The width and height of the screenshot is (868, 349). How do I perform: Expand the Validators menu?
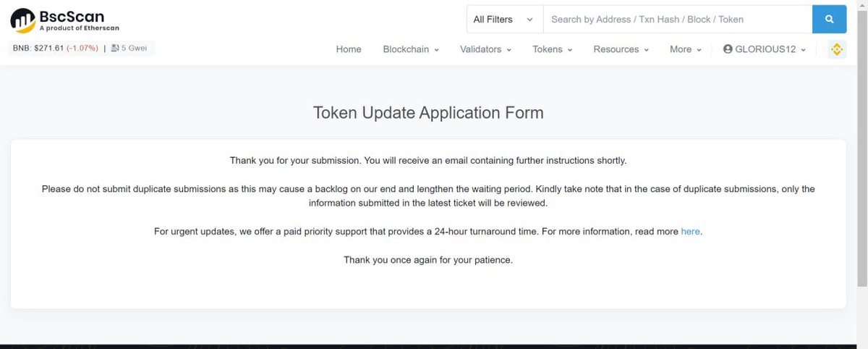(485, 49)
